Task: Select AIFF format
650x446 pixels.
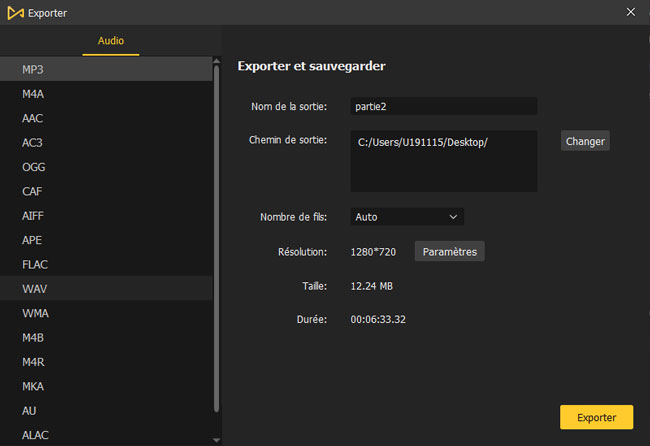Action: pyautogui.click(x=106, y=216)
